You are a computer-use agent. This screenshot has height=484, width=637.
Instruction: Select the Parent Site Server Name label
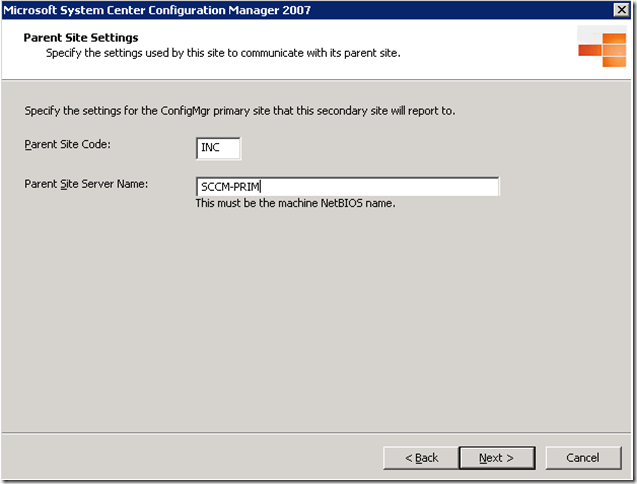(x=86, y=184)
